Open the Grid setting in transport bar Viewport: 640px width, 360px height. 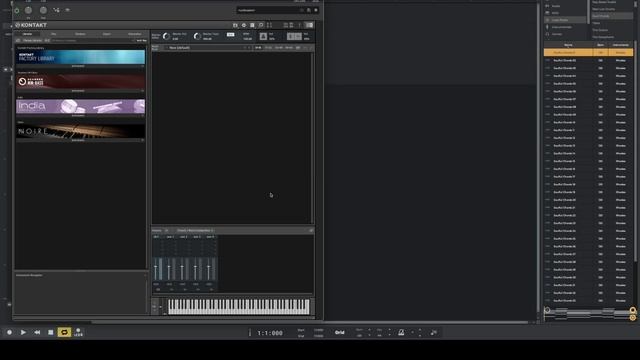(340, 333)
